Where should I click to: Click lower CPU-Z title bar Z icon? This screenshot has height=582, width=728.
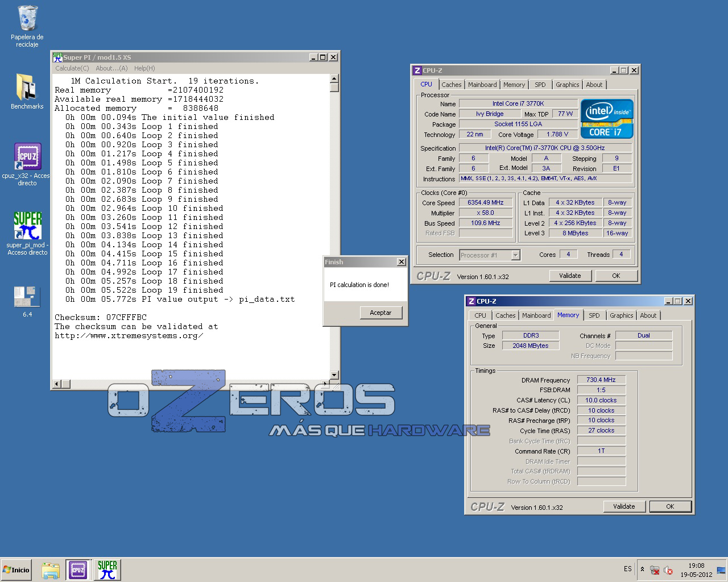coord(471,301)
